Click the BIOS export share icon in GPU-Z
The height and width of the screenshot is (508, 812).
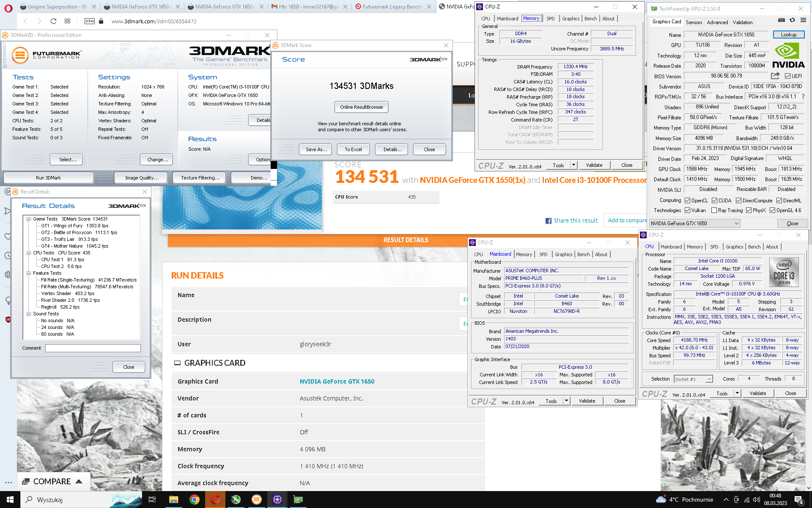[775, 76]
